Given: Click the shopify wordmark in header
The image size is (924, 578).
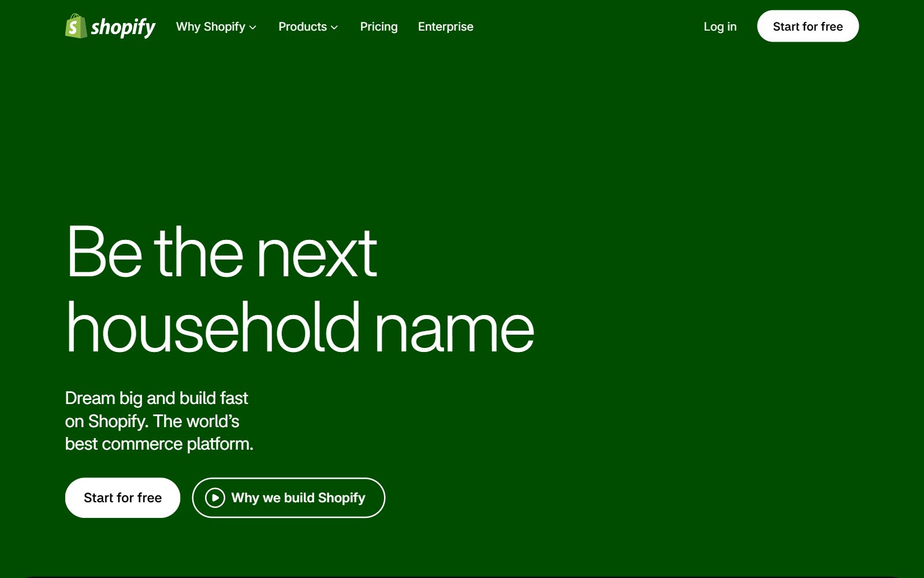Looking at the screenshot, I should click(x=123, y=27).
